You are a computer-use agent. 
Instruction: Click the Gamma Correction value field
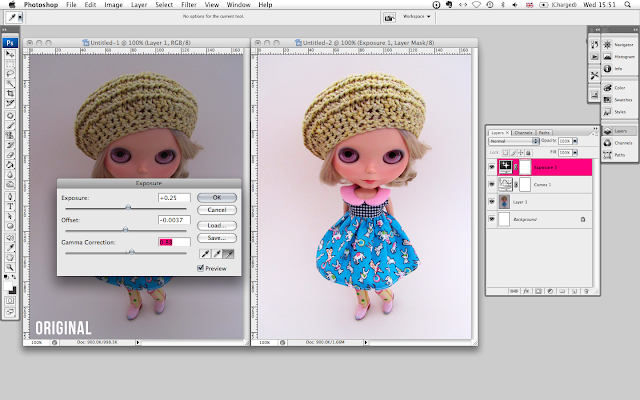pyautogui.click(x=172, y=242)
